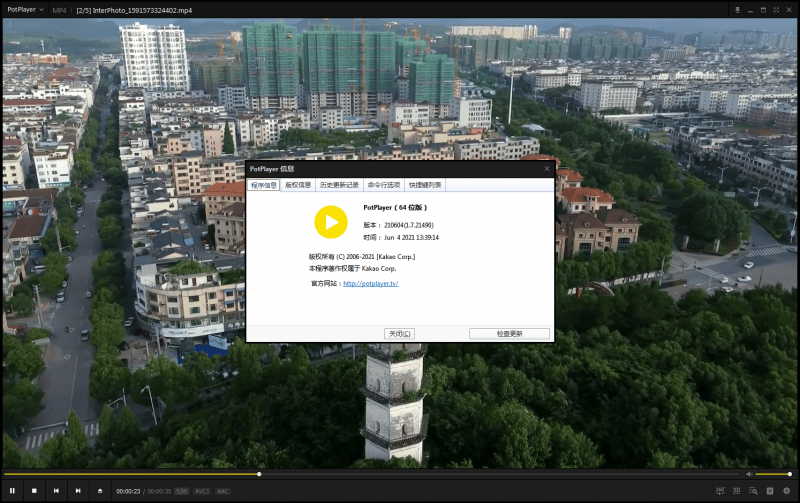Switch to the 版权信息 tab

[x=298, y=185]
